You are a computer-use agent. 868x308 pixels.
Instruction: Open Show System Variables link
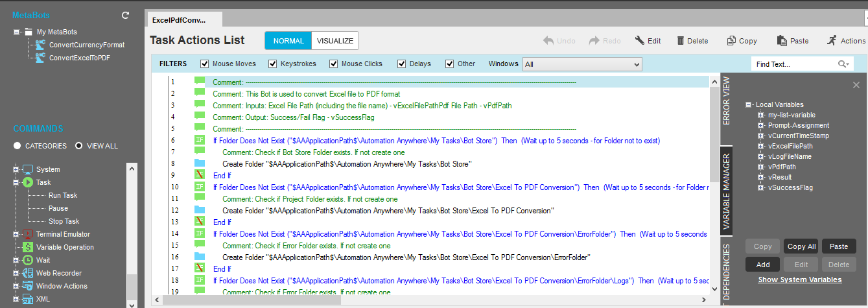pos(800,279)
